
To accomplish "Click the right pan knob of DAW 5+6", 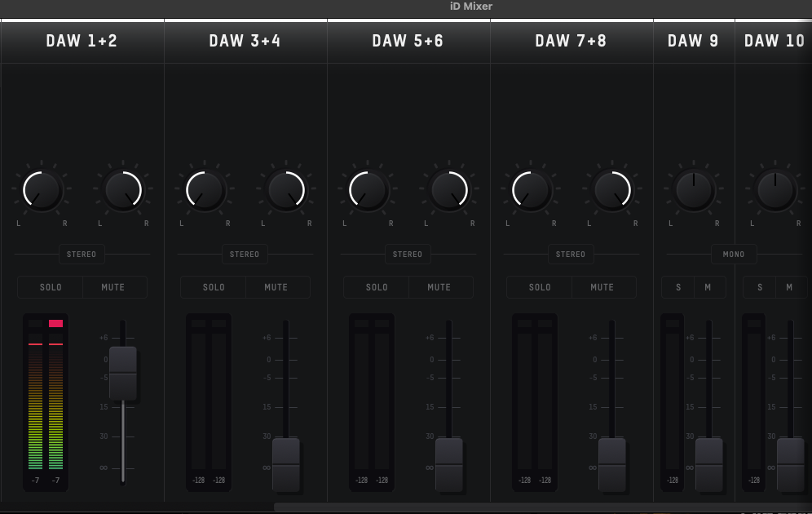I will tap(449, 190).
